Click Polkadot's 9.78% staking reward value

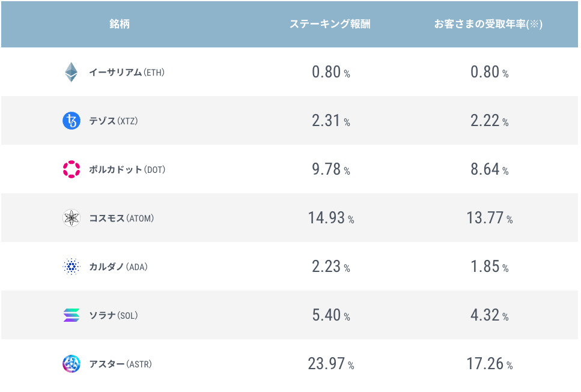330,169
